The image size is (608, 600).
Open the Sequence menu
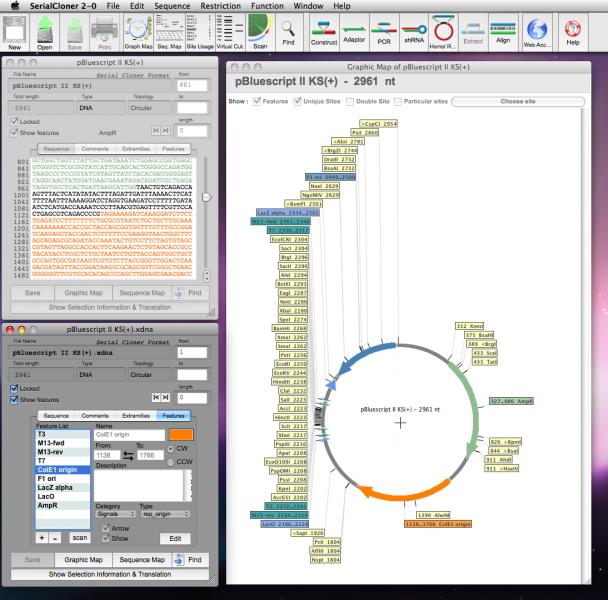172,6
